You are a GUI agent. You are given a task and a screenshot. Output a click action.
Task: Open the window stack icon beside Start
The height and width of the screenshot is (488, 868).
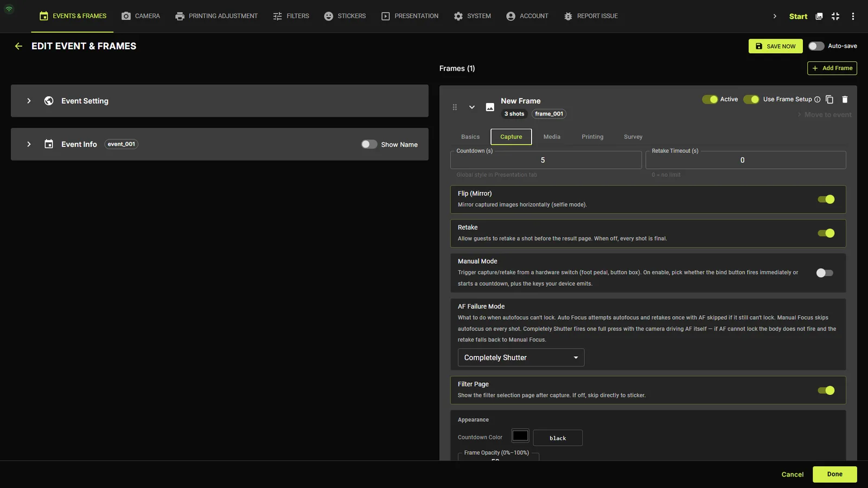pyautogui.click(x=819, y=16)
